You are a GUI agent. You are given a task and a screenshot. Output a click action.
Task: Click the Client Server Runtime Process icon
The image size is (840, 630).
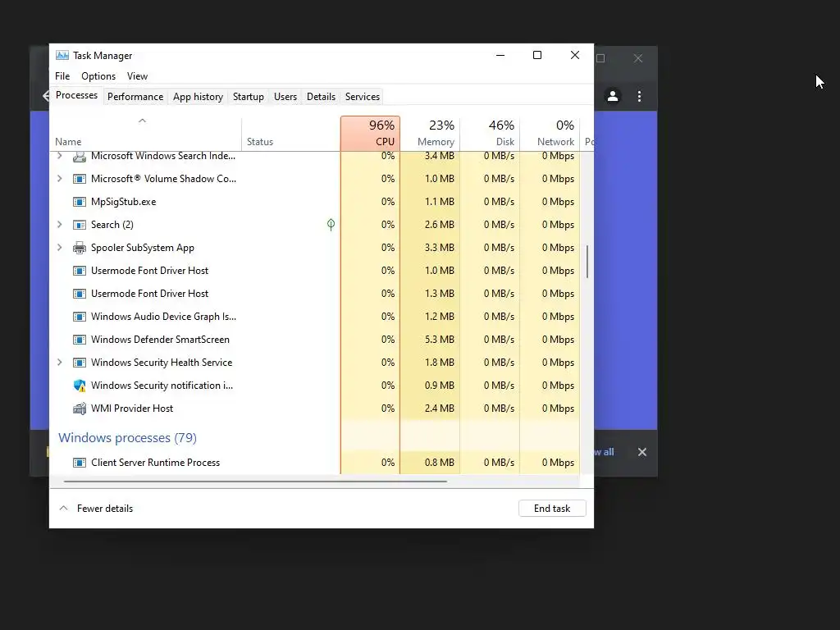[80, 463]
